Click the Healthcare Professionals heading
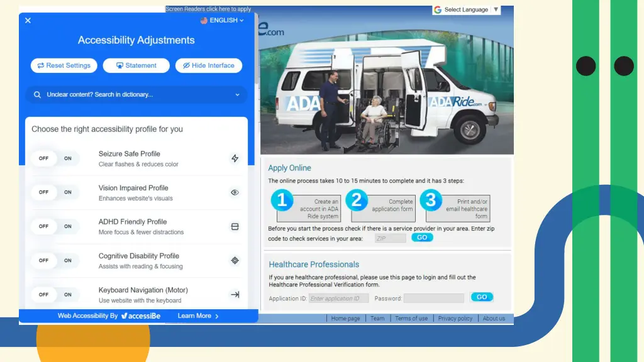The height and width of the screenshot is (362, 644). (x=314, y=265)
